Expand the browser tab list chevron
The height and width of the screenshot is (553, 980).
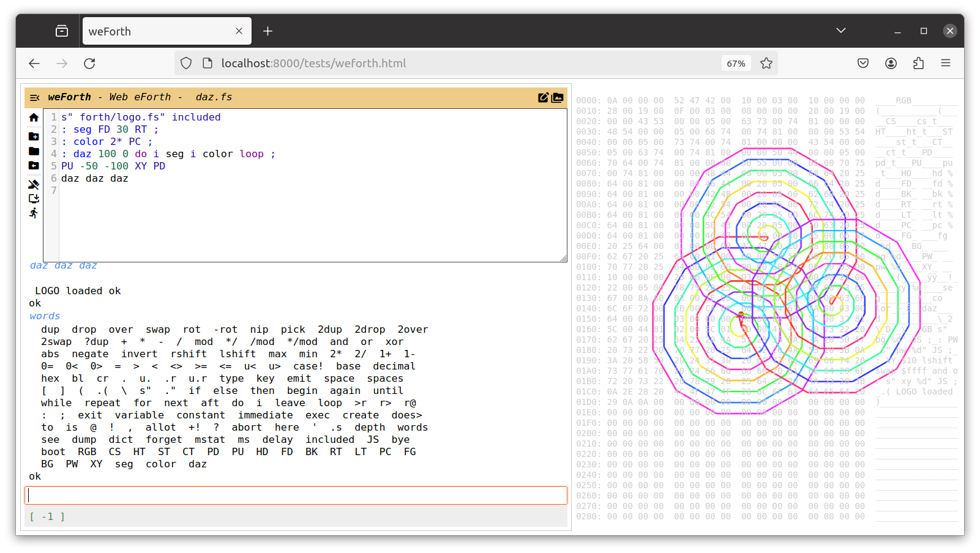pos(841,31)
